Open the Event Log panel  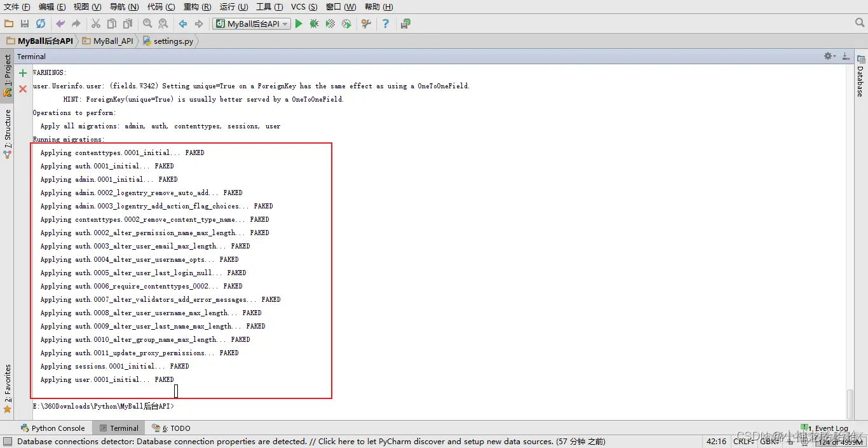(825, 428)
